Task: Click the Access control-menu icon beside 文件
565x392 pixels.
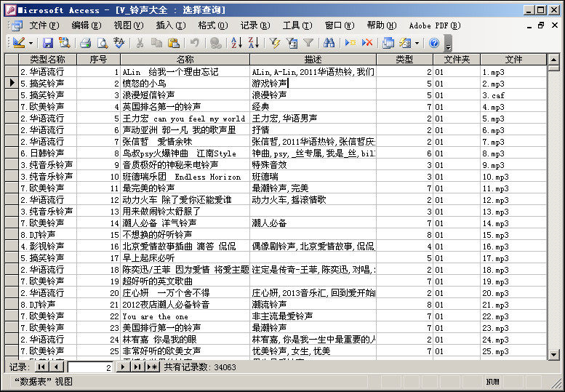Action: pos(17,25)
